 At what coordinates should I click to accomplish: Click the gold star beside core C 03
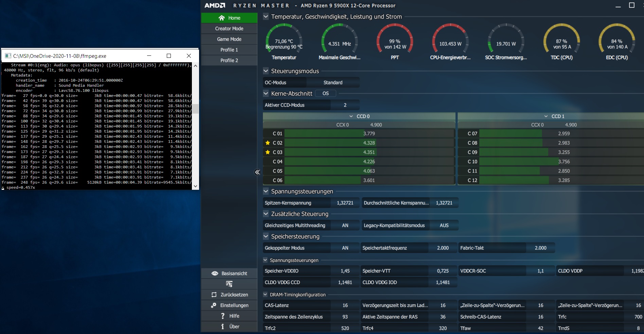click(268, 152)
